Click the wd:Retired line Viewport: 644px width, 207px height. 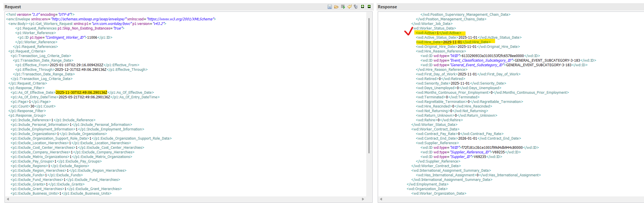[x=441, y=79]
